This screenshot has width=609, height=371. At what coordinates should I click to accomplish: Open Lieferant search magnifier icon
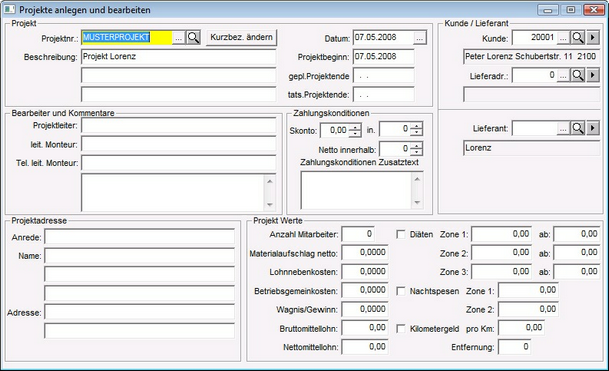click(578, 128)
